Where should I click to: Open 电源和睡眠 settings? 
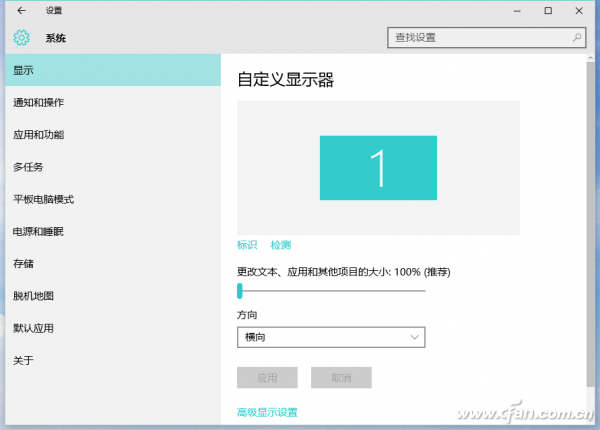113,231
